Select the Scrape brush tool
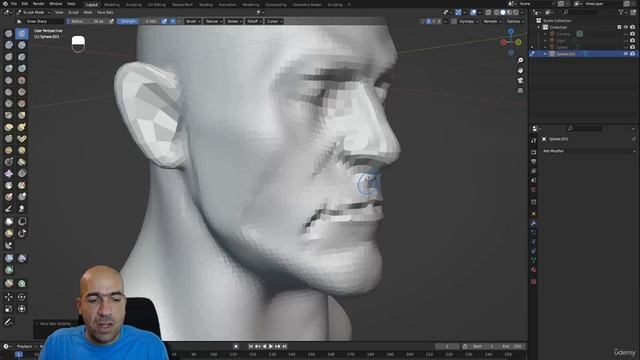 click(9, 104)
